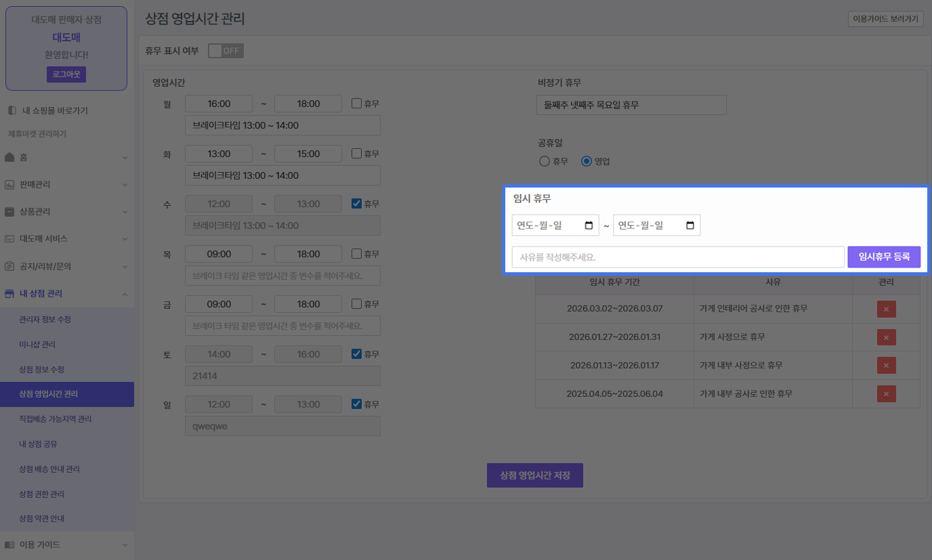Expand the 상품관리 sidebar section

pyautogui.click(x=66, y=211)
